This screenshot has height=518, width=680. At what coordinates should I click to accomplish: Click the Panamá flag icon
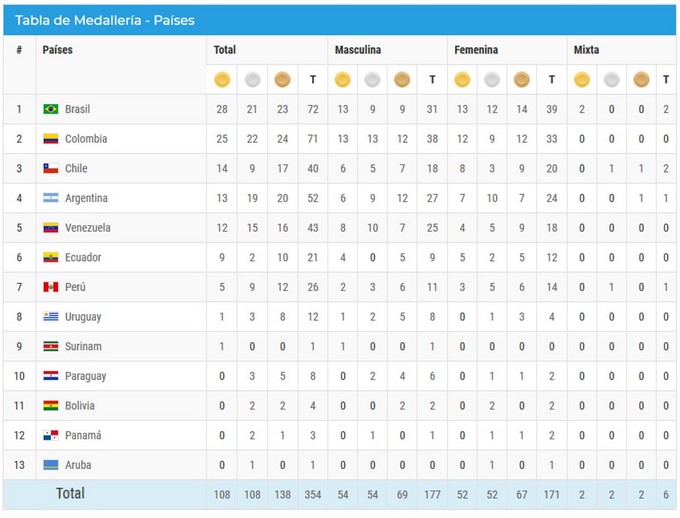click(51, 436)
